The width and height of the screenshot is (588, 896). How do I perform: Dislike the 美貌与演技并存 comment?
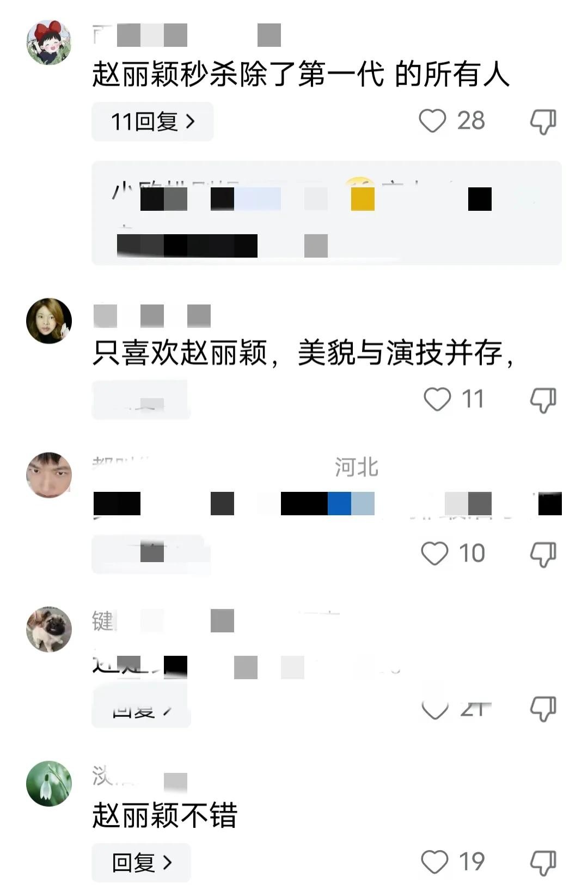click(543, 400)
